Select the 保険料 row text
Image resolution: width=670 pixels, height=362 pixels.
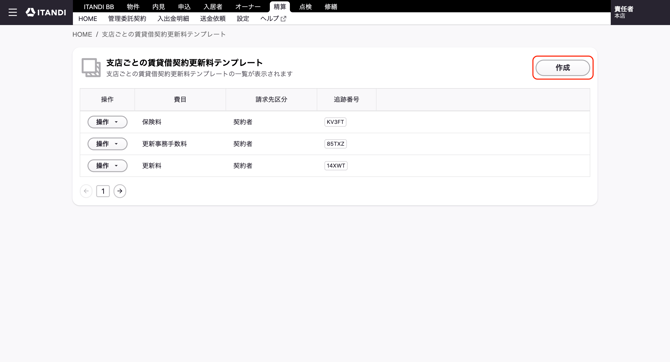pos(152,122)
